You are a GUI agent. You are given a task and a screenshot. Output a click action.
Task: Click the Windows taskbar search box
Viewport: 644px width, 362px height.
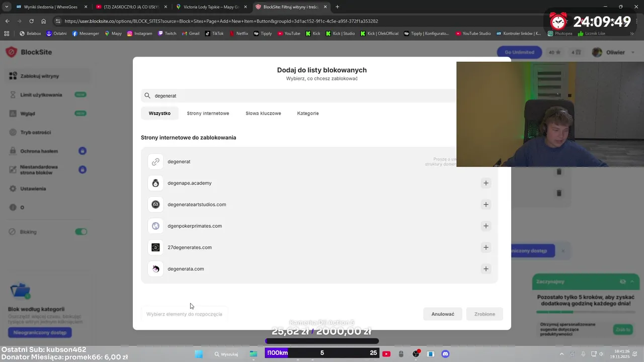pos(226,354)
